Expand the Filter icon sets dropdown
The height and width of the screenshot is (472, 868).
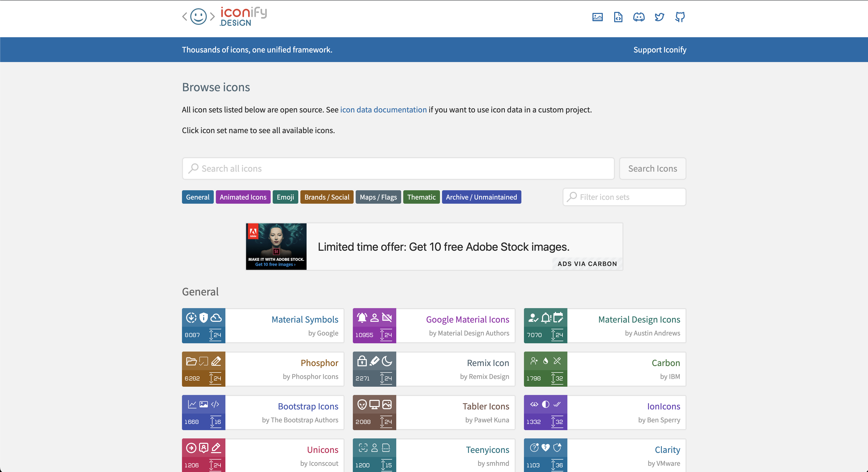coord(624,196)
